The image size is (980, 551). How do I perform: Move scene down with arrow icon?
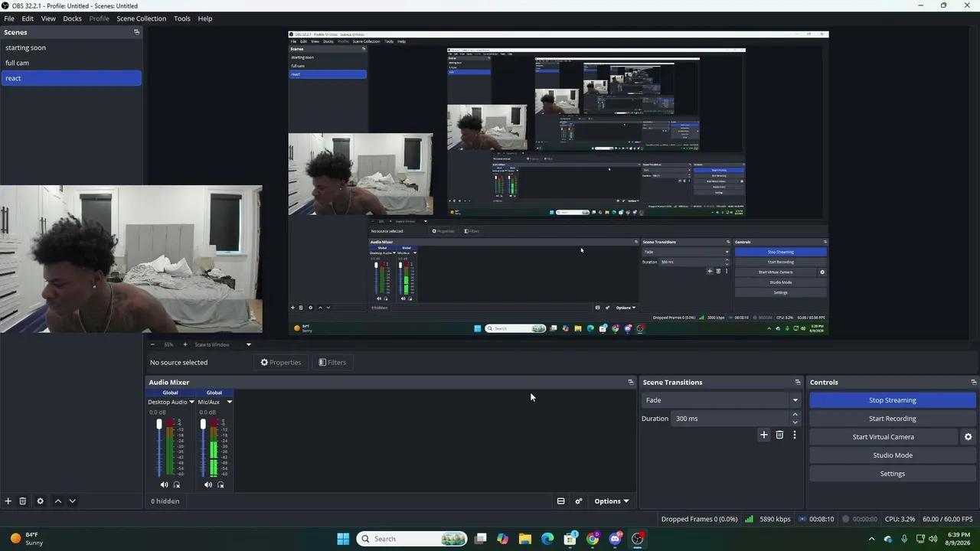click(x=72, y=501)
